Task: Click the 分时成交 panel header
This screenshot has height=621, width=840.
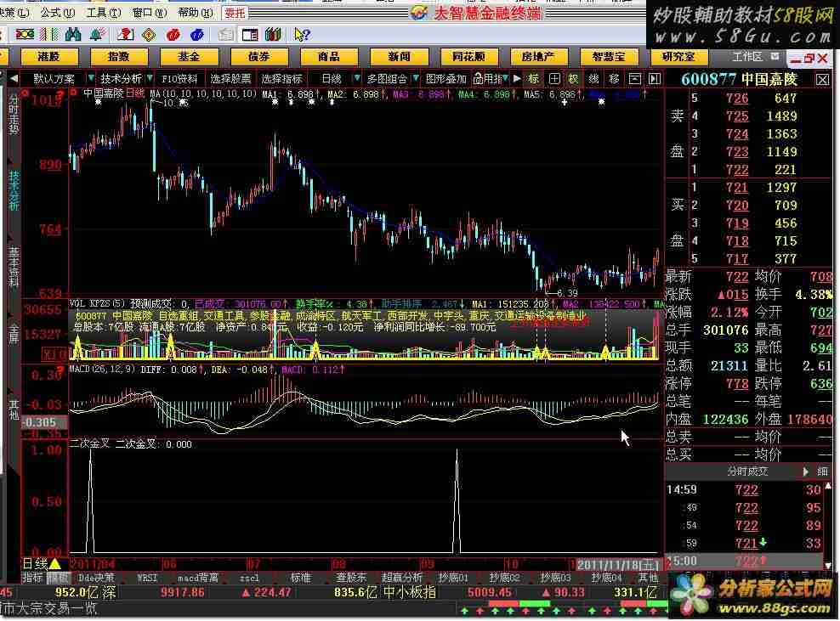Action: click(747, 471)
